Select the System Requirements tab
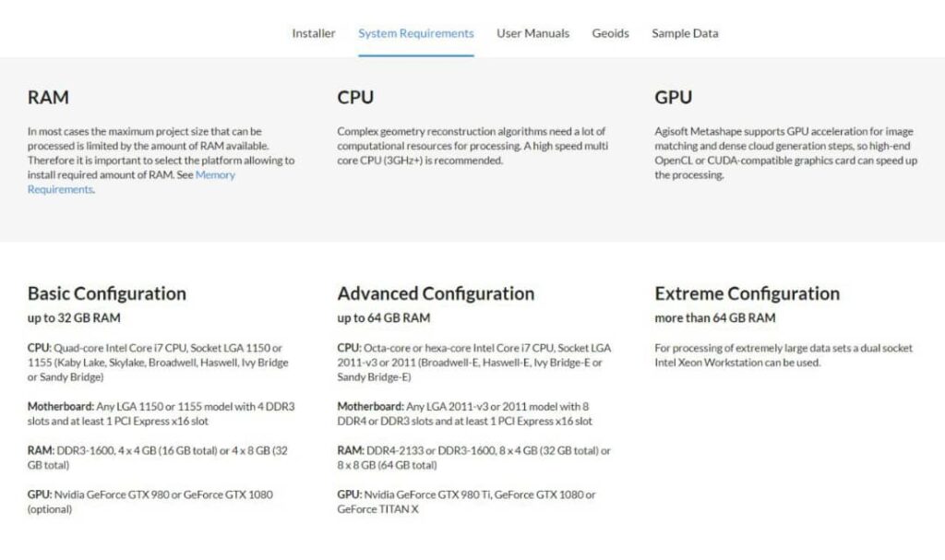 click(416, 33)
